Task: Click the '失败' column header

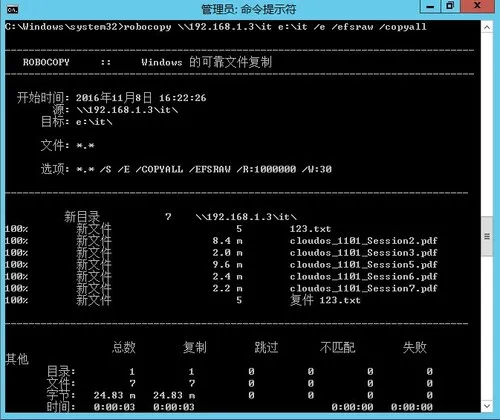Action: [415, 347]
